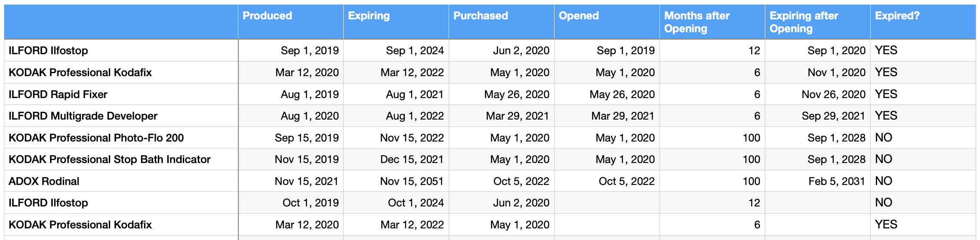This screenshot has height=240, width=980.
Task: Select "KODAK Professional Photo-Flo 200" row label
Action: (x=96, y=138)
